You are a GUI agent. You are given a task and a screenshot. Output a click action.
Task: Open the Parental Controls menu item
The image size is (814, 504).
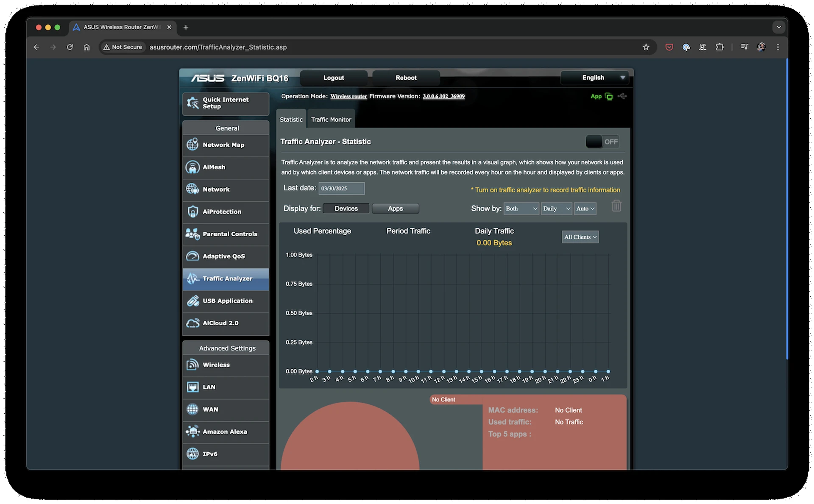click(x=226, y=234)
